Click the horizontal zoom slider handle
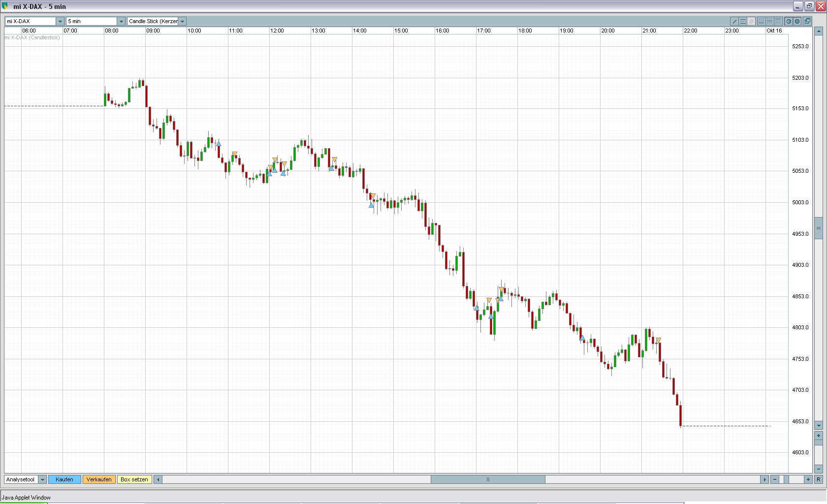The image size is (827, 504). coord(787,479)
